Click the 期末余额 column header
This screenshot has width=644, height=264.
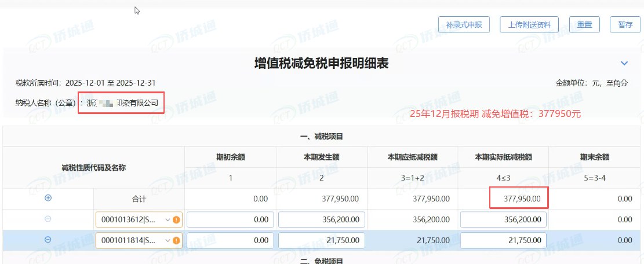coord(595,157)
